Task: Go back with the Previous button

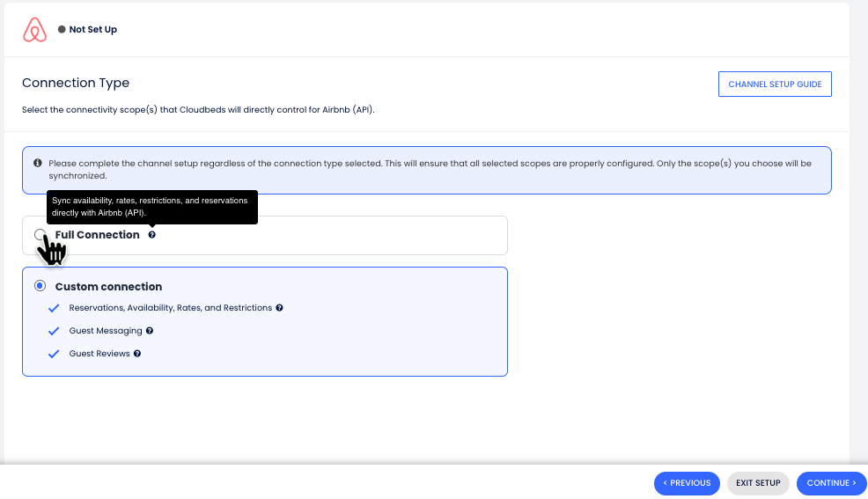Action: 687,483
